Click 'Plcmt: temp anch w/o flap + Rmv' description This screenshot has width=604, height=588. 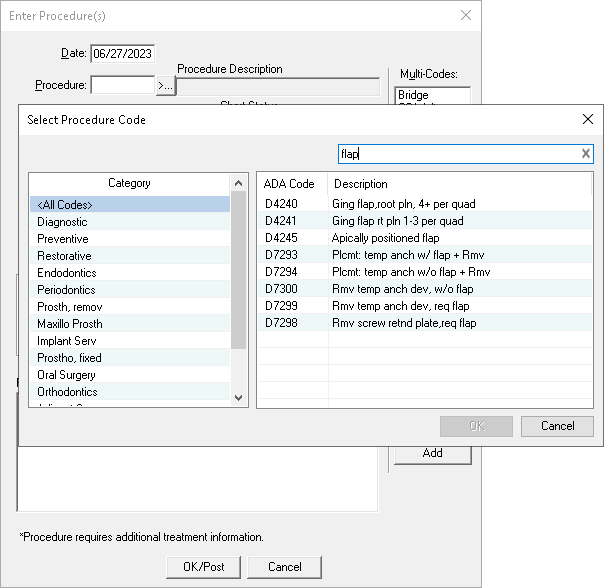[411, 271]
